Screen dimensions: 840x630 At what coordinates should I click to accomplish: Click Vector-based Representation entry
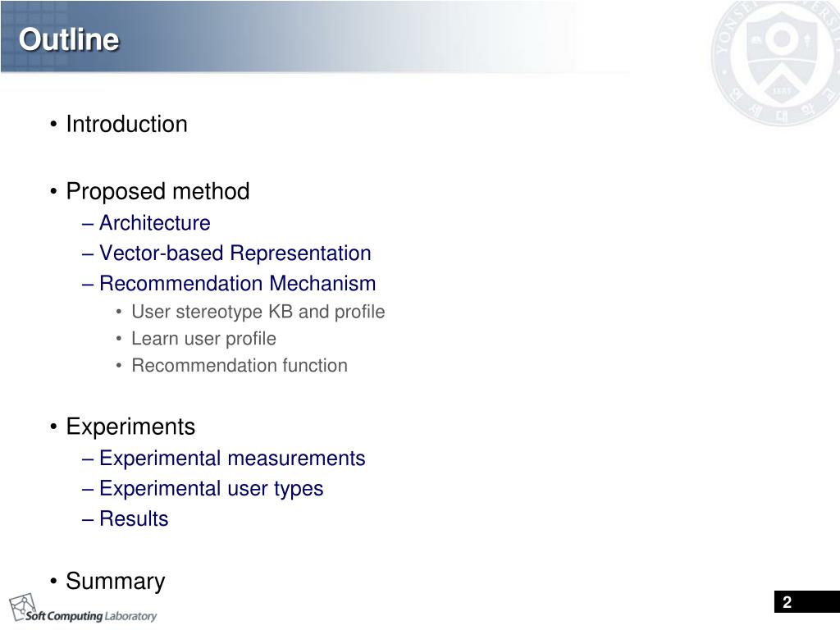235,253
